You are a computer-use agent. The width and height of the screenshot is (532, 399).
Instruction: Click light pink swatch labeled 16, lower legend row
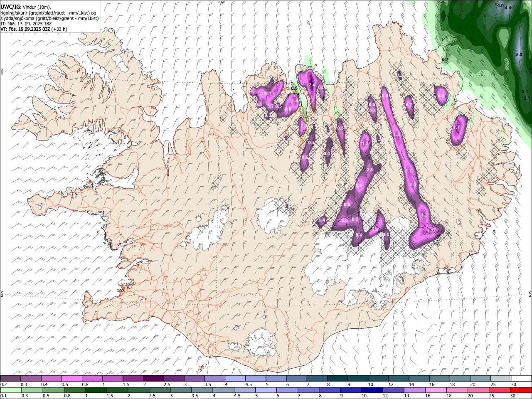436,390
